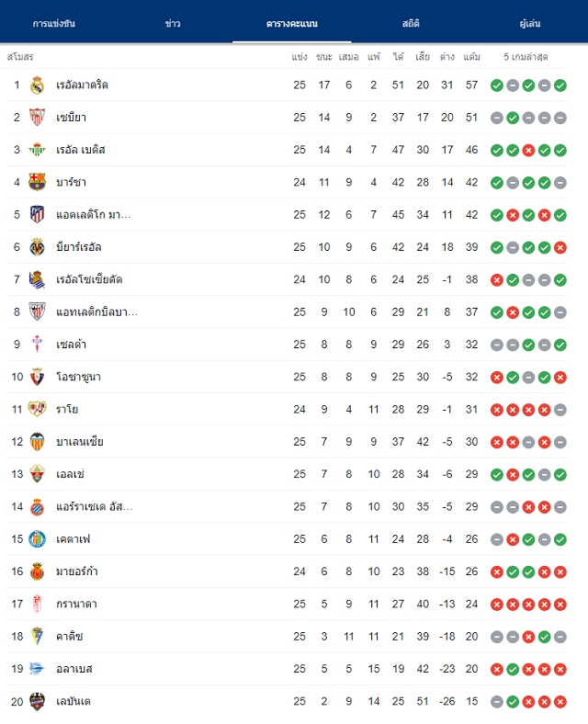Open the ผู้เล่น tab
This screenshot has height=724, width=588.
pos(530,24)
